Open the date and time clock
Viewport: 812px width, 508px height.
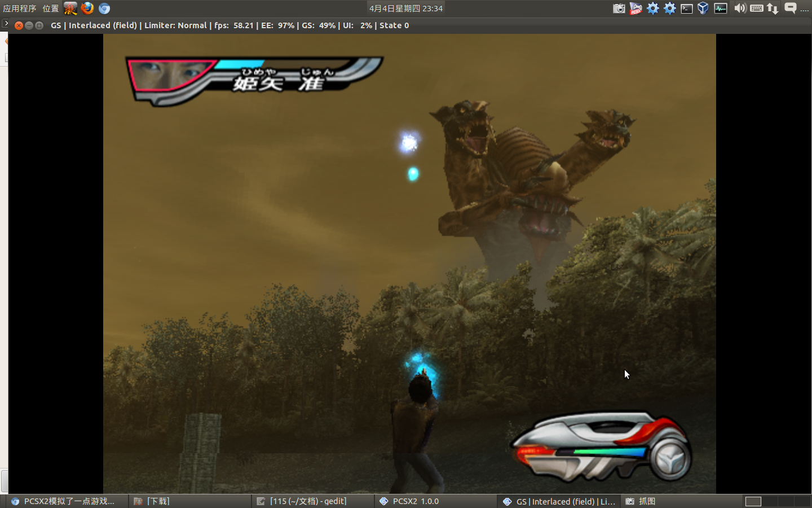406,8
